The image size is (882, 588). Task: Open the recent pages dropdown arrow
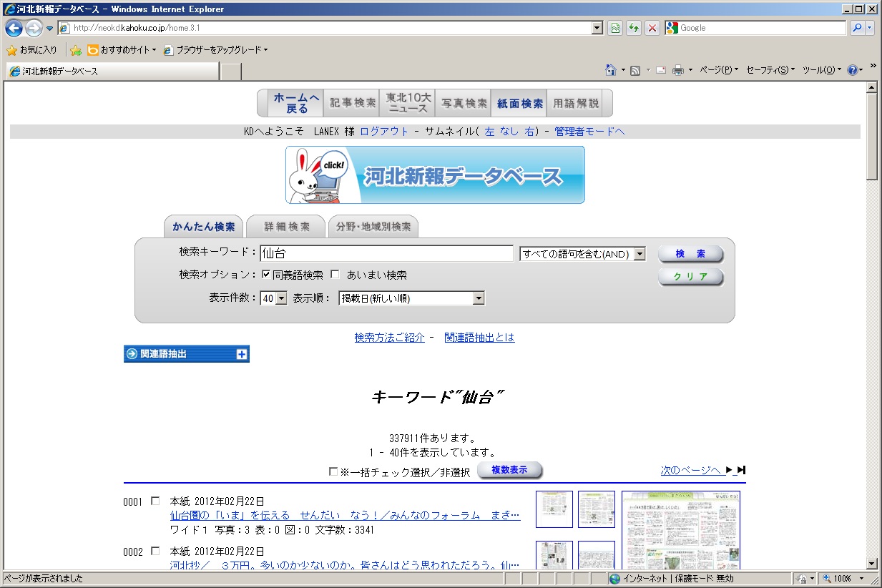tap(49, 29)
